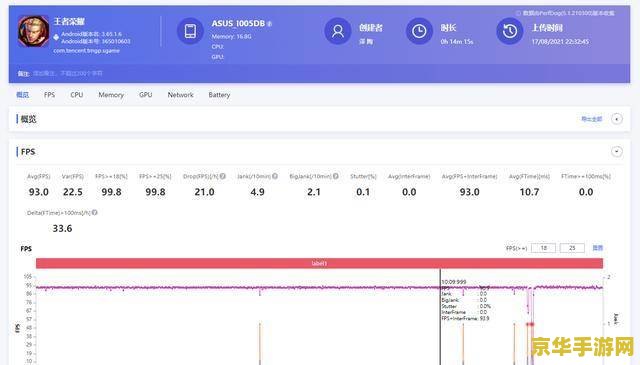Collapse the FPS section chevron

pyautogui.click(x=617, y=152)
